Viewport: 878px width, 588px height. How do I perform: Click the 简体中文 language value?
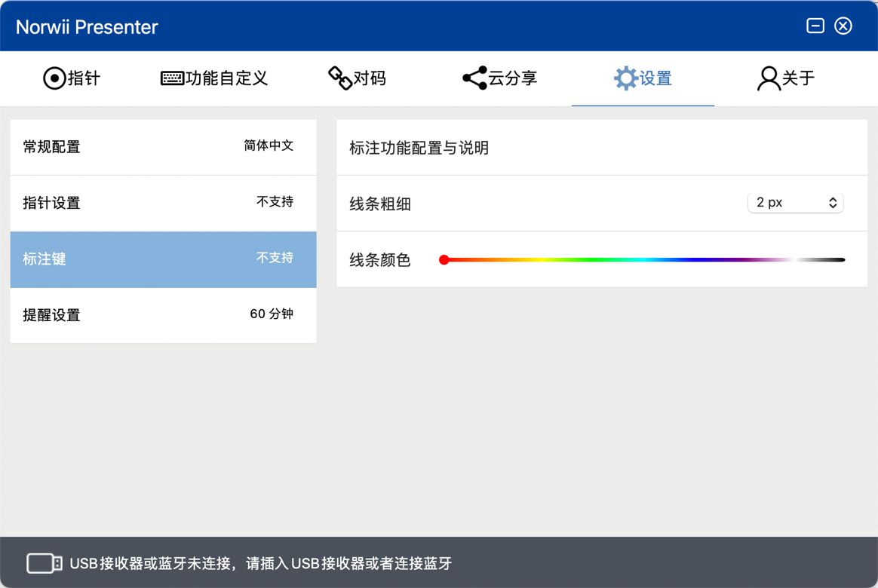point(269,146)
